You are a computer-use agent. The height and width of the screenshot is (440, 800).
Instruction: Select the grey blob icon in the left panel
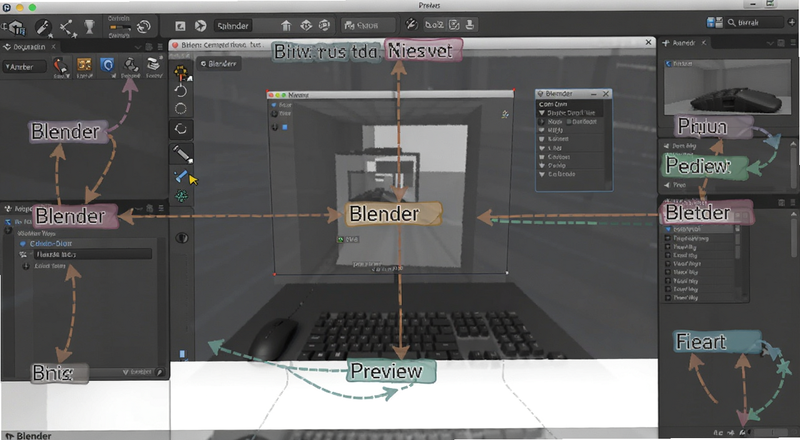click(x=131, y=65)
